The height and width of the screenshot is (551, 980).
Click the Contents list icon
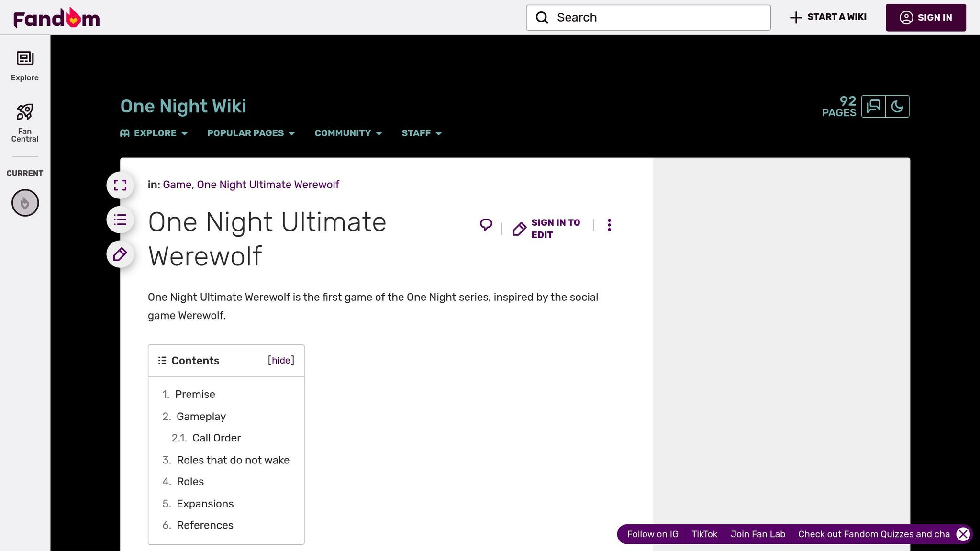(162, 361)
